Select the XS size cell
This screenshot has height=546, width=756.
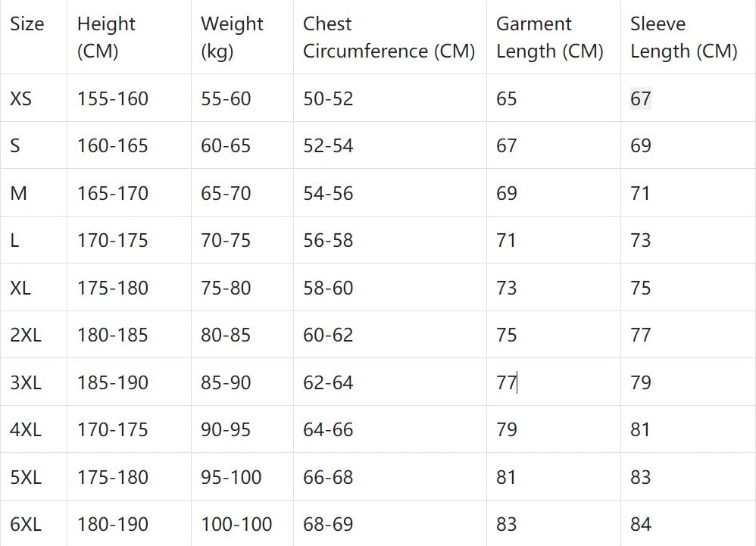point(21,98)
